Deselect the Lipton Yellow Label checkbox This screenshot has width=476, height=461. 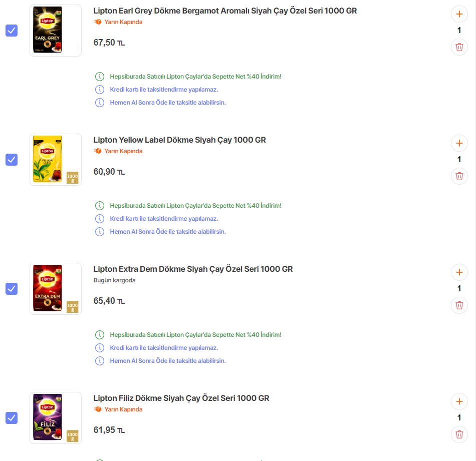(x=12, y=160)
